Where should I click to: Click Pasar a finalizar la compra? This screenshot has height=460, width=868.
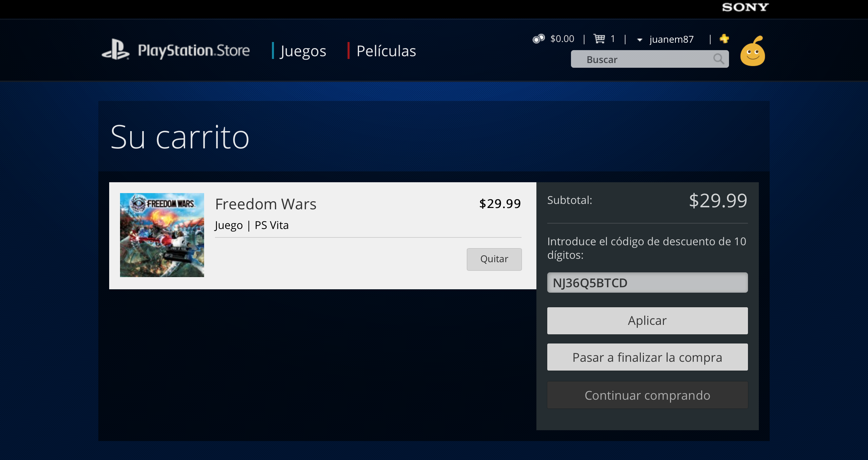pos(647,357)
